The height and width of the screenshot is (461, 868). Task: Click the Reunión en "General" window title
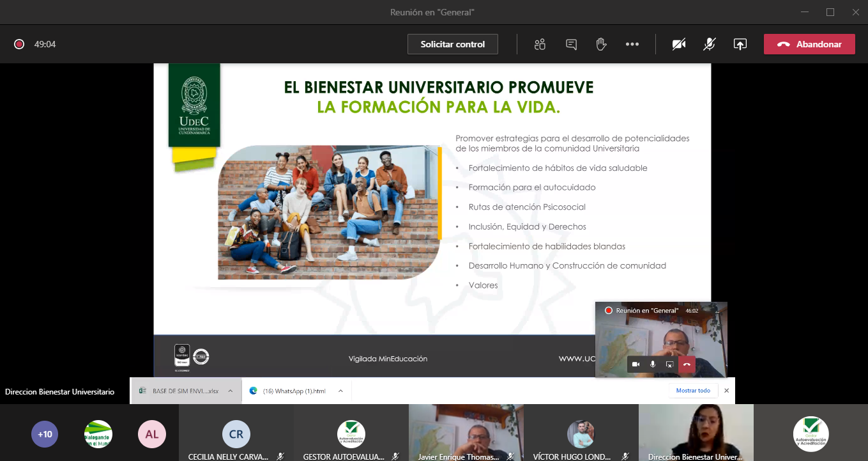click(x=432, y=12)
